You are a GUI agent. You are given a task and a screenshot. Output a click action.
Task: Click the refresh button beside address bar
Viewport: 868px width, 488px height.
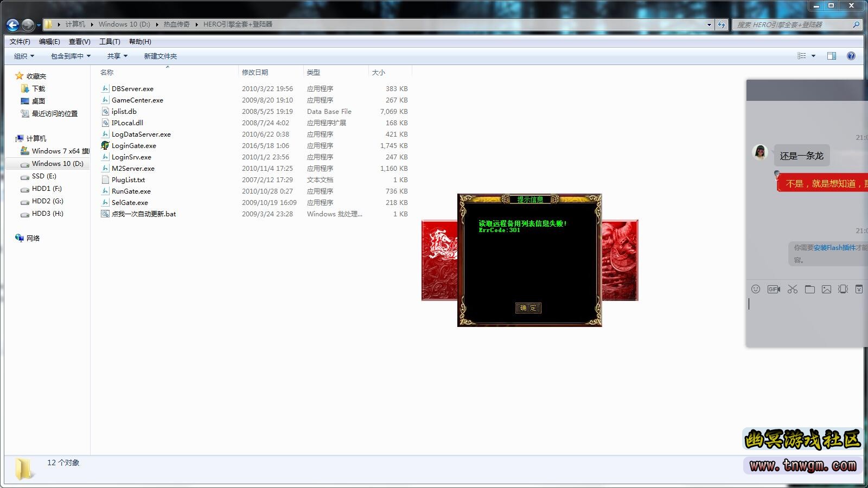coord(721,24)
